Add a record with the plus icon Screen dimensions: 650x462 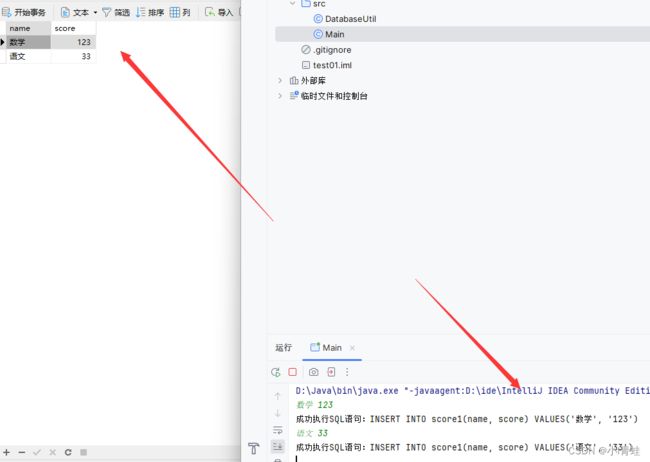click(8, 452)
